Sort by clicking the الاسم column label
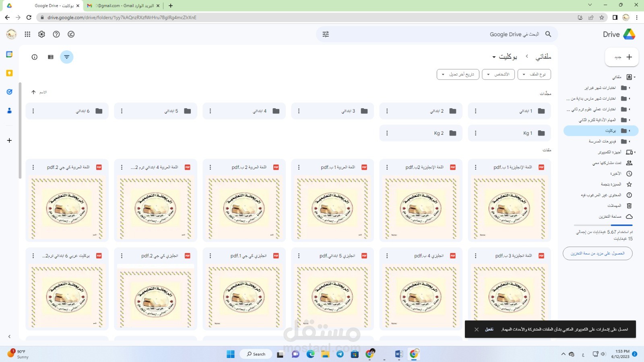Viewport: 644px width, 362px height. pyautogui.click(x=43, y=92)
